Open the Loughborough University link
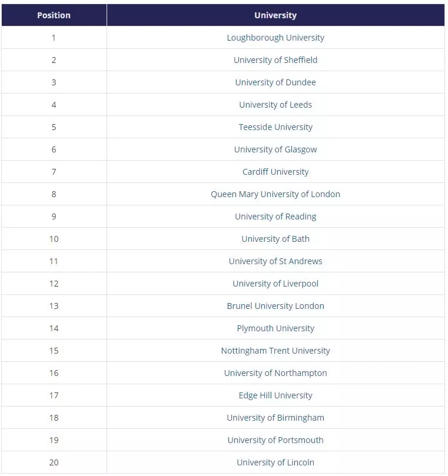This screenshot has height=476, width=448. tap(276, 38)
